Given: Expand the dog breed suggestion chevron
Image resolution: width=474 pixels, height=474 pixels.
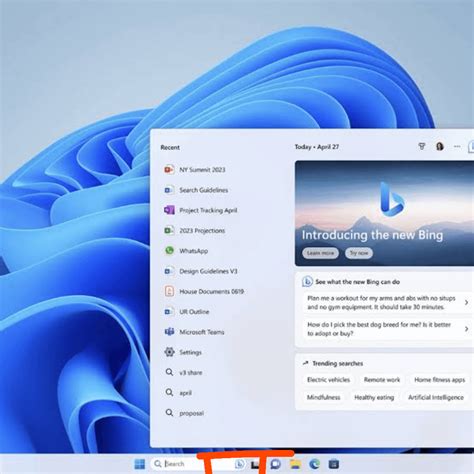Looking at the screenshot, I should (x=466, y=329).
